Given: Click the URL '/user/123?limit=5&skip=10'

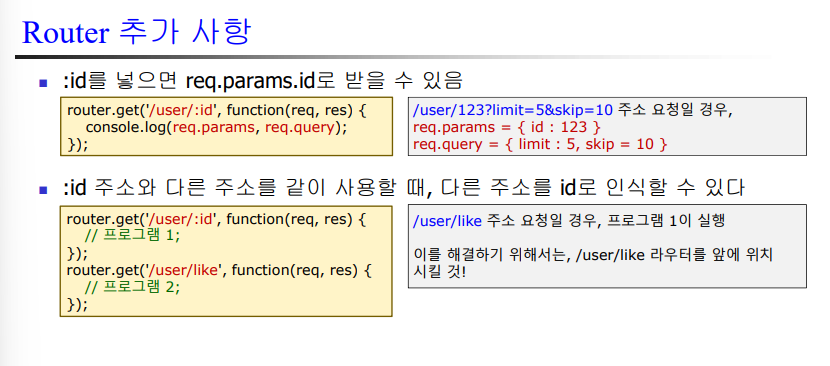Looking at the screenshot, I should (x=512, y=111).
